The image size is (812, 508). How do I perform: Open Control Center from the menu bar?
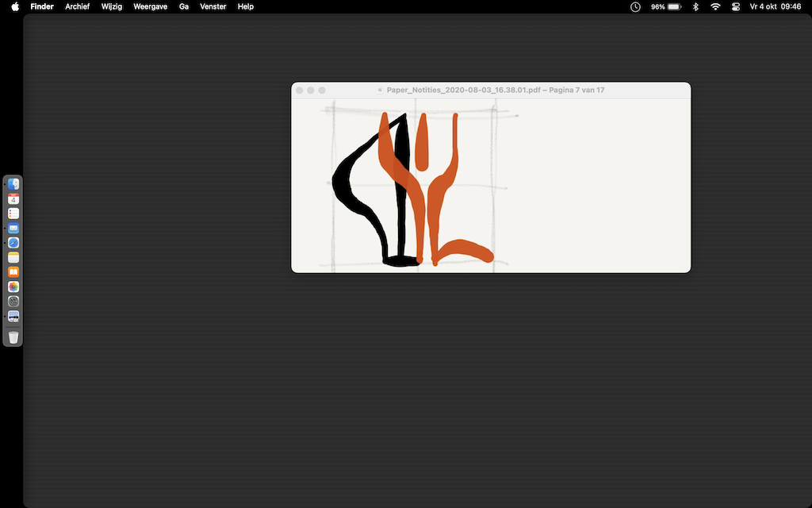click(735, 6)
